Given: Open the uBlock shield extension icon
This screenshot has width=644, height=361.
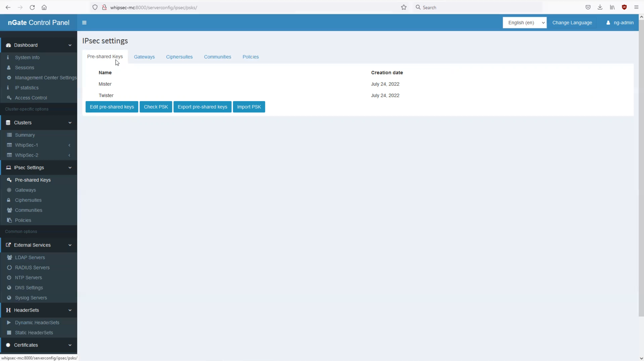Looking at the screenshot, I should coord(624,7).
